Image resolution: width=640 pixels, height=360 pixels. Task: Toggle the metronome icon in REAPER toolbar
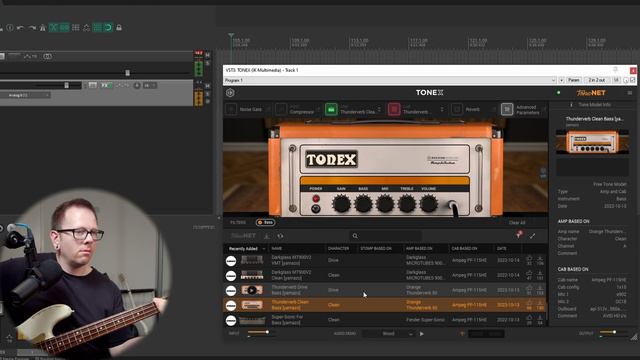pyautogui.click(x=42, y=28)
